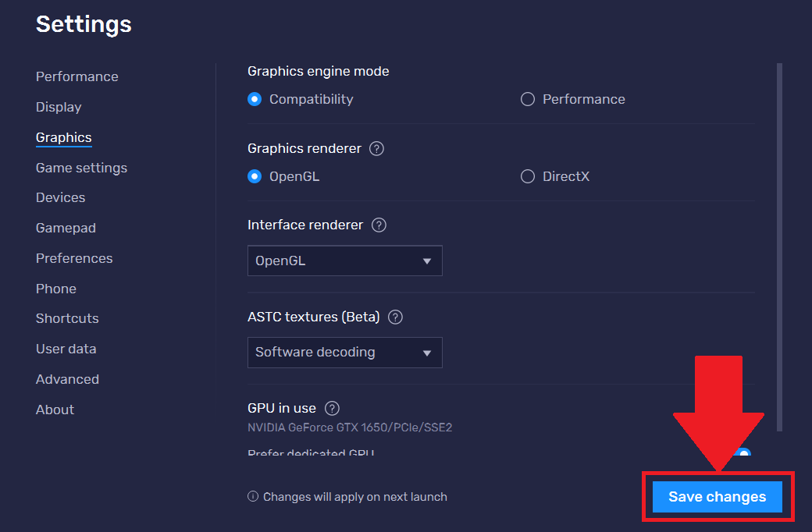The height and width of the screenshot is (532, 812).
Task: Open the Advanced settings page
Action: pyautogui.click(x=67, y=379)
